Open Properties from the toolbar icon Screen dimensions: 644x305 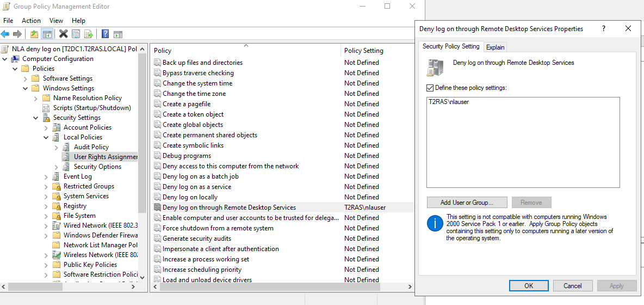[x=76, y=34]
